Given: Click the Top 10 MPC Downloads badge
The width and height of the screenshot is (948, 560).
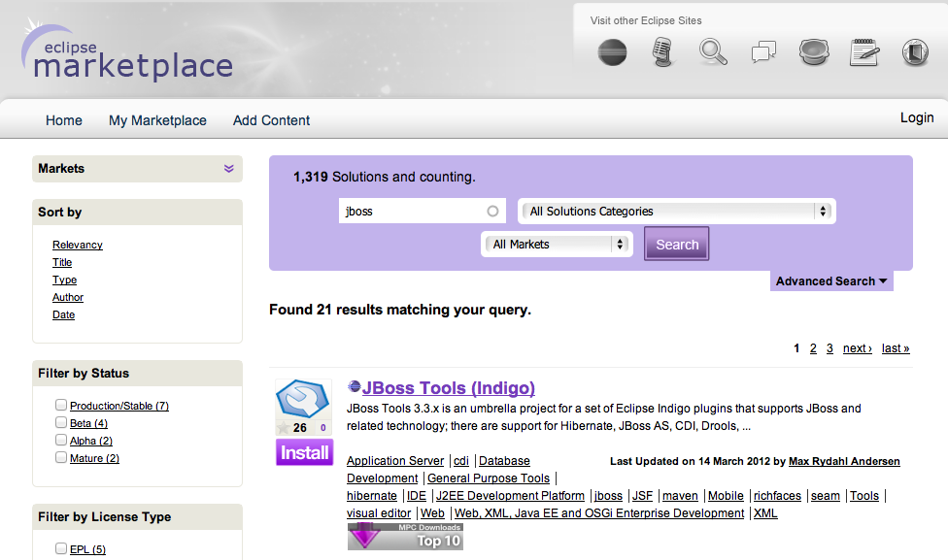Looking at the screenshot, I should [x=405, y=537].
